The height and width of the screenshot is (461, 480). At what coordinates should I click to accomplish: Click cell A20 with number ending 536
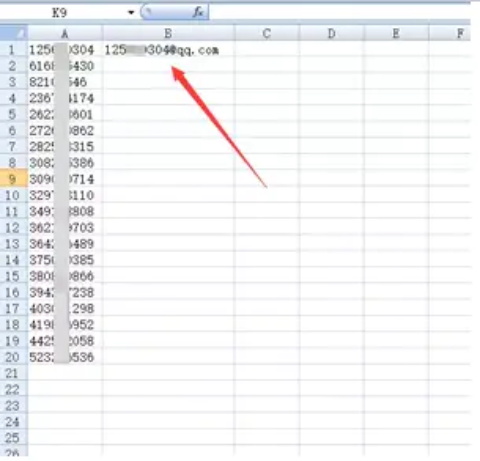(65, 357)
